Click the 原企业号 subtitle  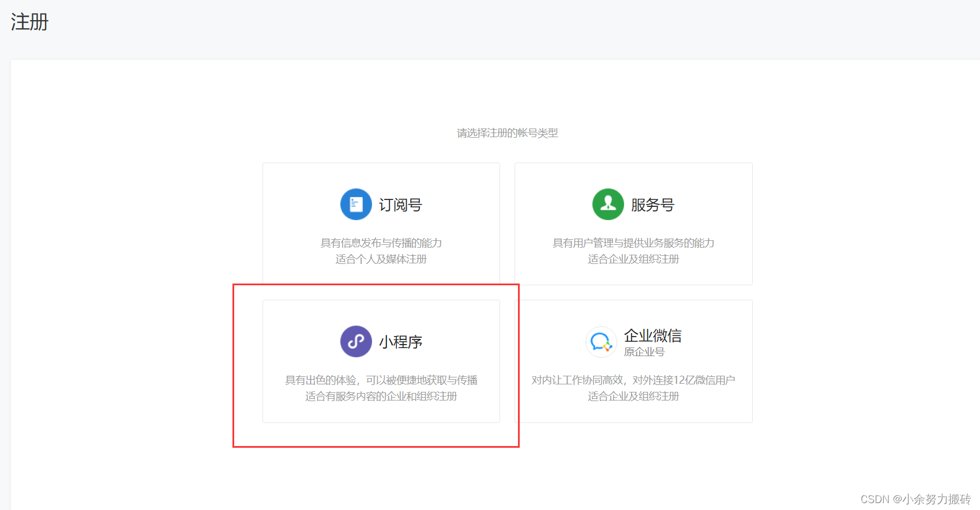point(644,352)
